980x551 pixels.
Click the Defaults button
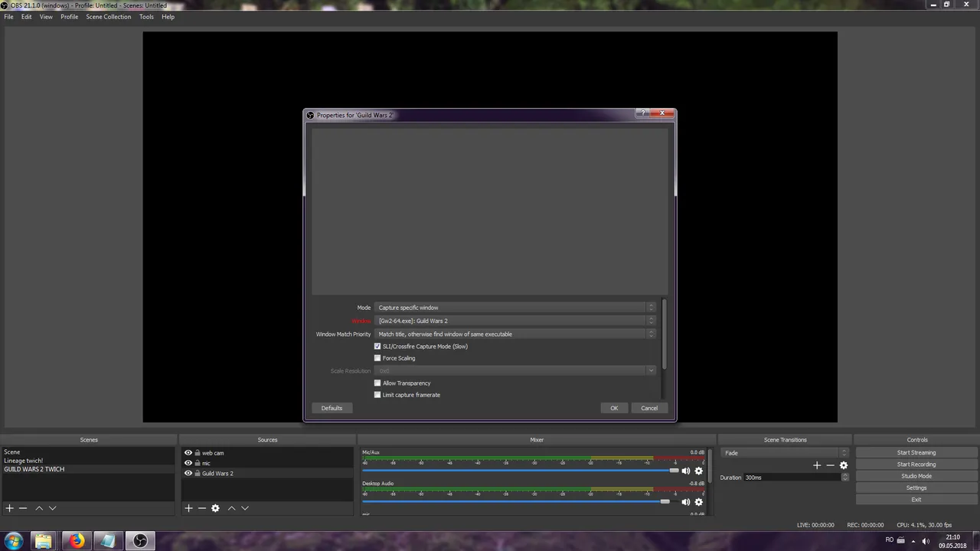332,408
